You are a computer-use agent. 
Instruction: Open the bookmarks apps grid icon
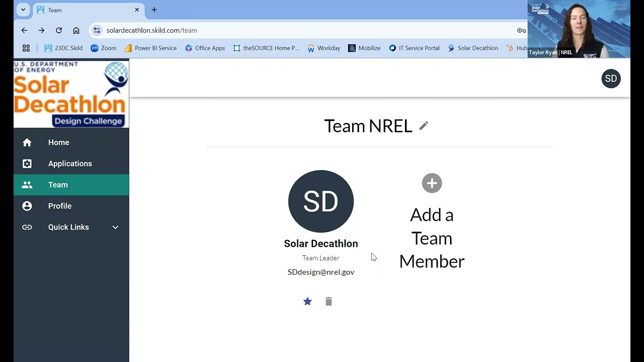coord(26,48)
